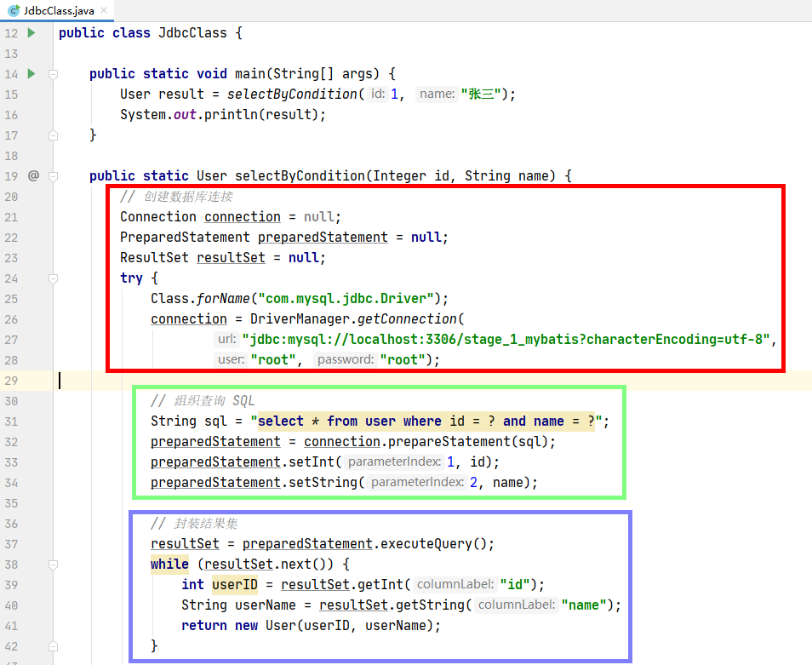Image resolution: width=812 pixels, height=665 pixels.
Task: Click the 封装结果集 comment
Action: coord(194,524)
